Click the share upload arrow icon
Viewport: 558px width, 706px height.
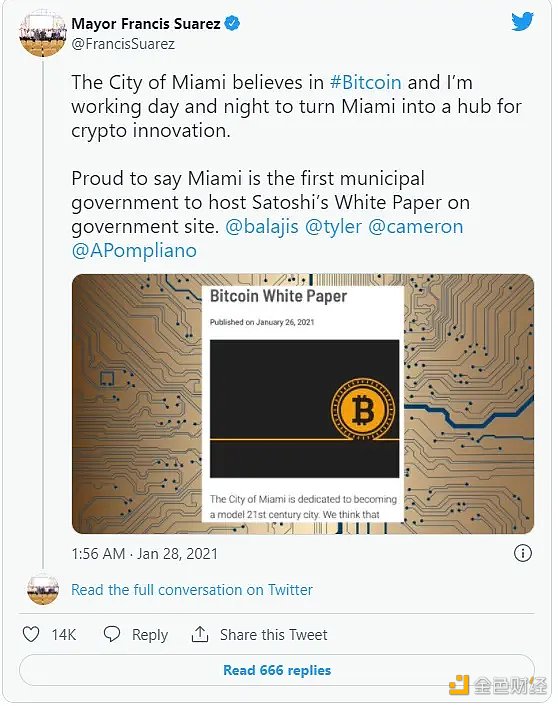click(x=200, y=634)
